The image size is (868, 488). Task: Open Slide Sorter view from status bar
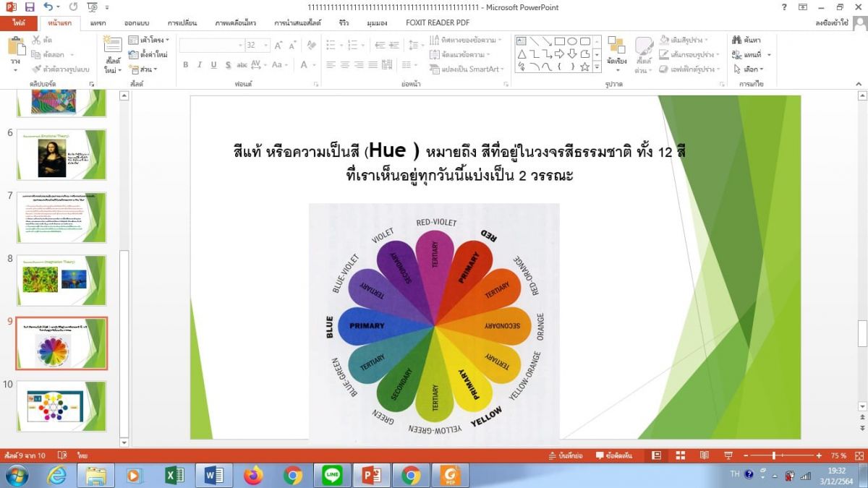680,455
